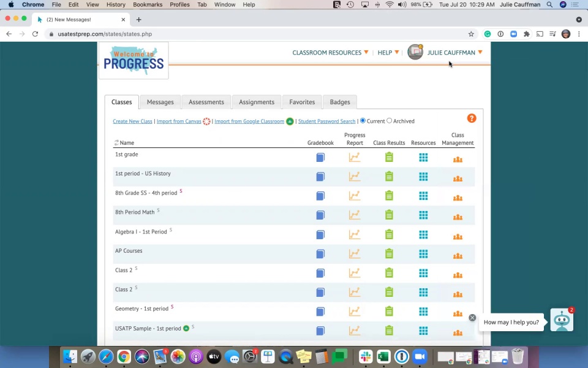Open the chatbot robot assistant icon
The image size is (588, 368).
[561, 320]
